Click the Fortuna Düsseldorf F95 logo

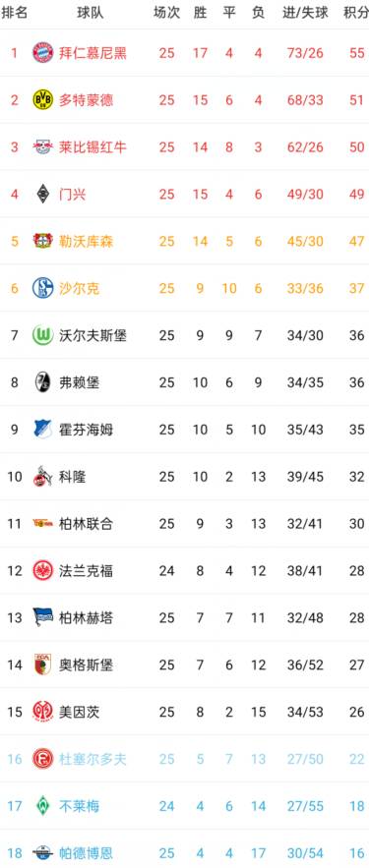coord(42,758)
